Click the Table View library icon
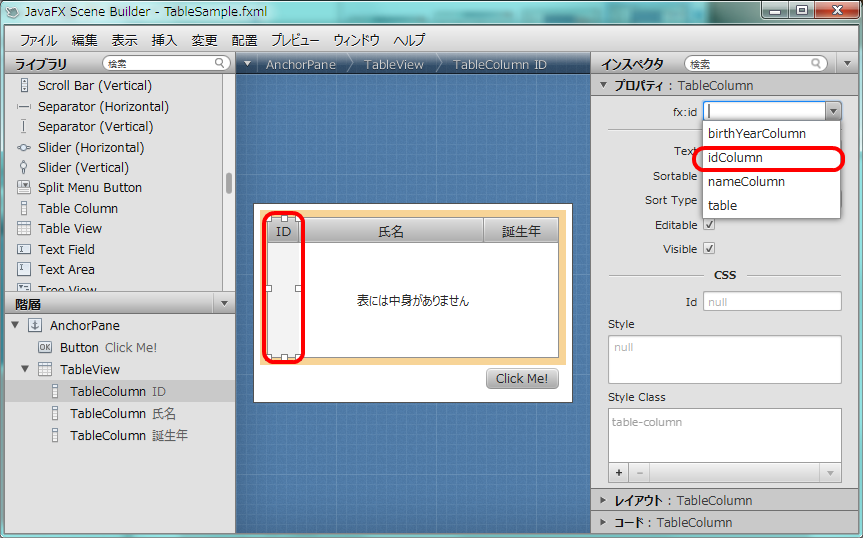 pos(24,228)
